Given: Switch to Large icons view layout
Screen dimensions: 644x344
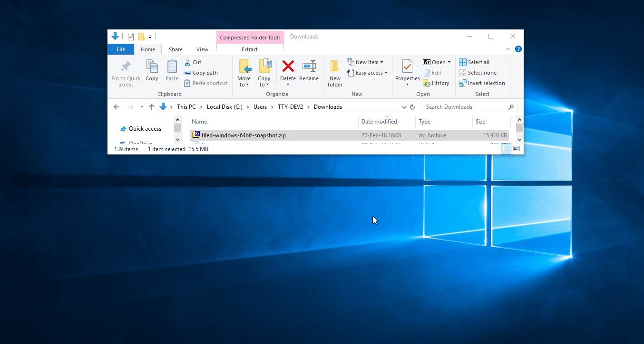Looking at the screenshot, I should 517,149.
